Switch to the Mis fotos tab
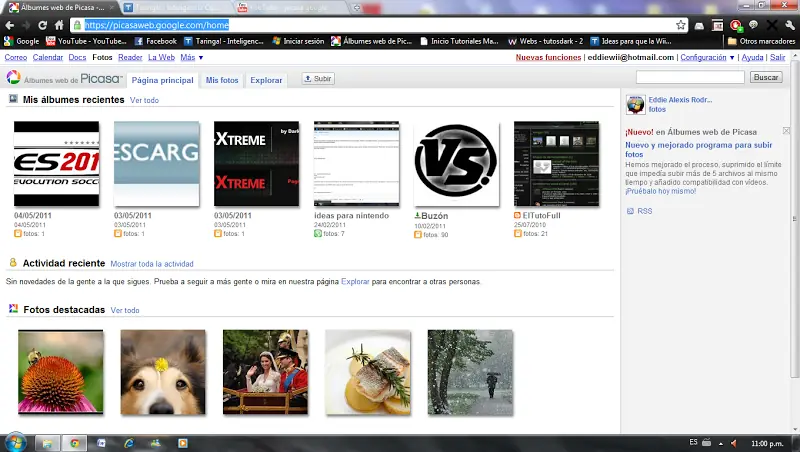 tap(222, 80)
